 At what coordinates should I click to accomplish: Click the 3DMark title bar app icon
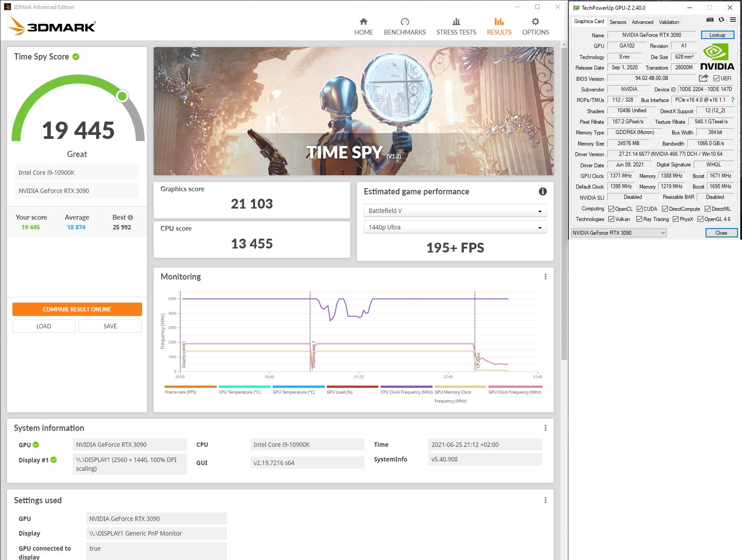7,7
